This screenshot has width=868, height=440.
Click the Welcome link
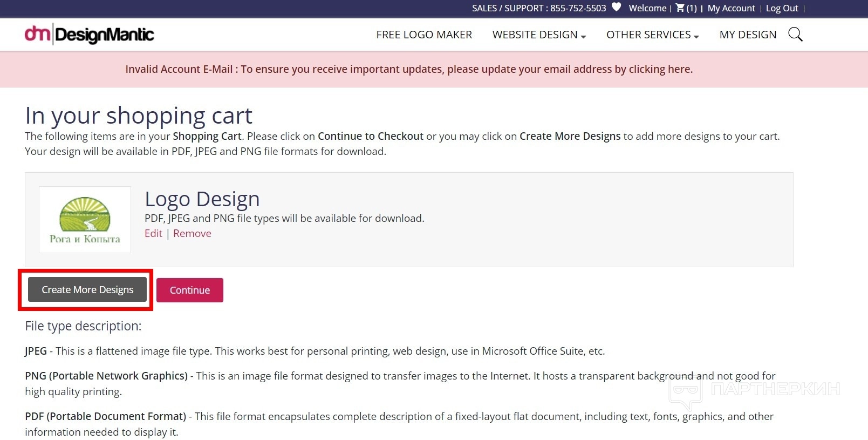[647, 8]
